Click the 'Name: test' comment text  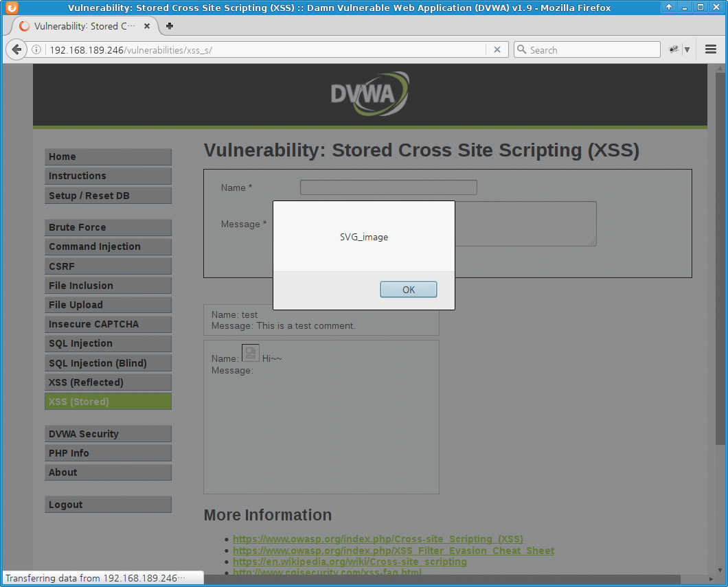click(234, 314)
